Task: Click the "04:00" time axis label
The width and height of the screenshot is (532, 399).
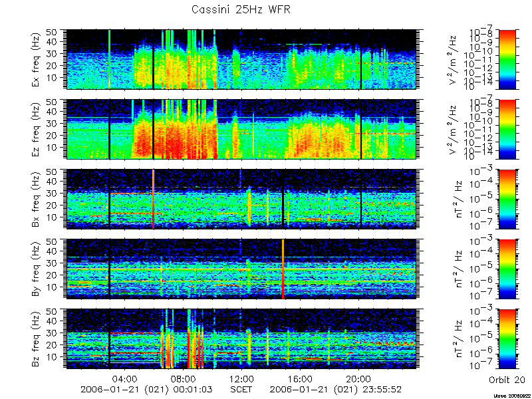Action: (124, 378)
